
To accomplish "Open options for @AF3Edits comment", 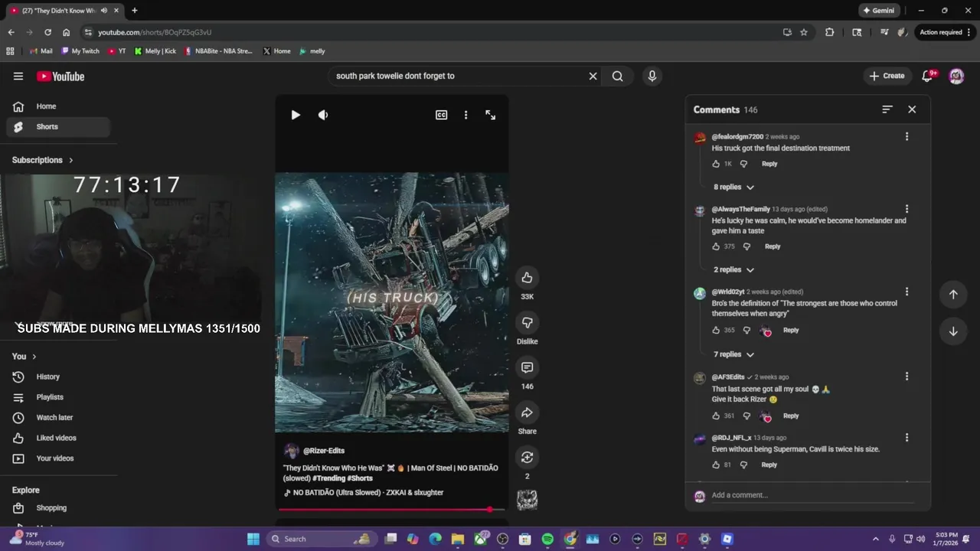I will pyautogui.click(x=906, y=377).
